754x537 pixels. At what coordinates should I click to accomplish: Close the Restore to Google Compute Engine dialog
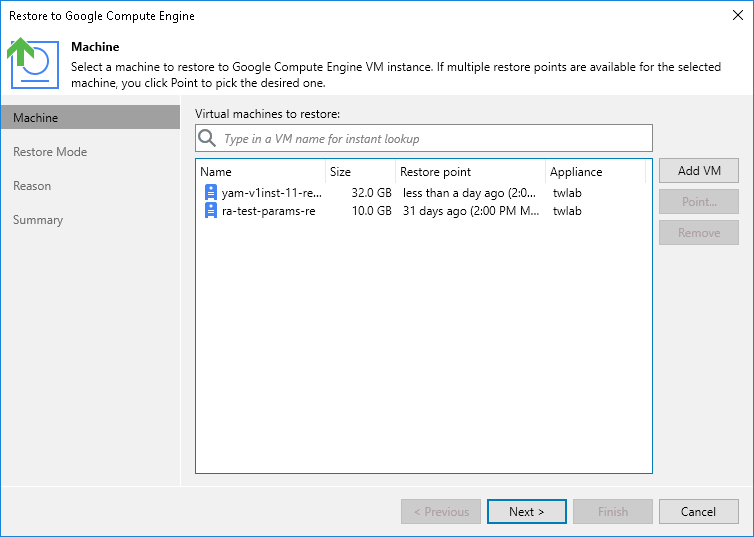[738, 15]
